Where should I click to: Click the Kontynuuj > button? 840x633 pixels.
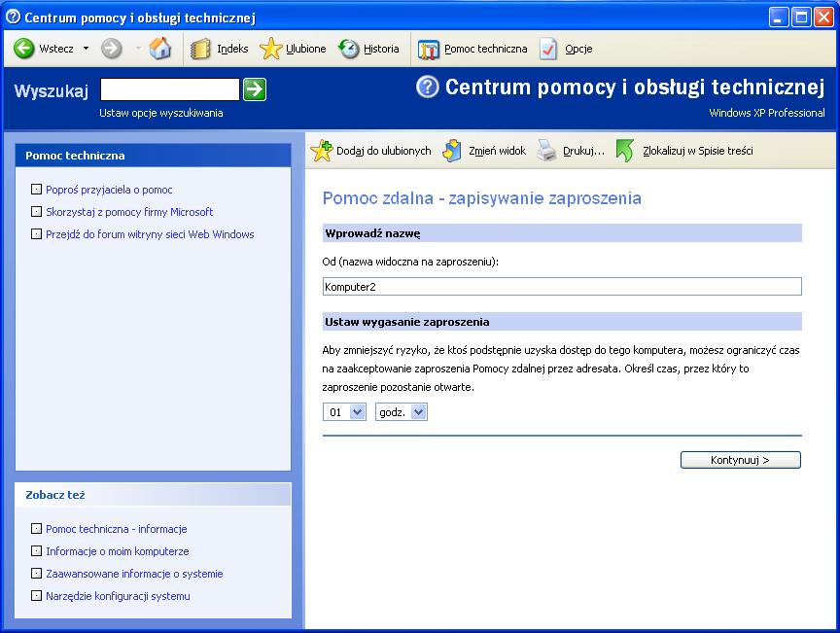point(741,460)
